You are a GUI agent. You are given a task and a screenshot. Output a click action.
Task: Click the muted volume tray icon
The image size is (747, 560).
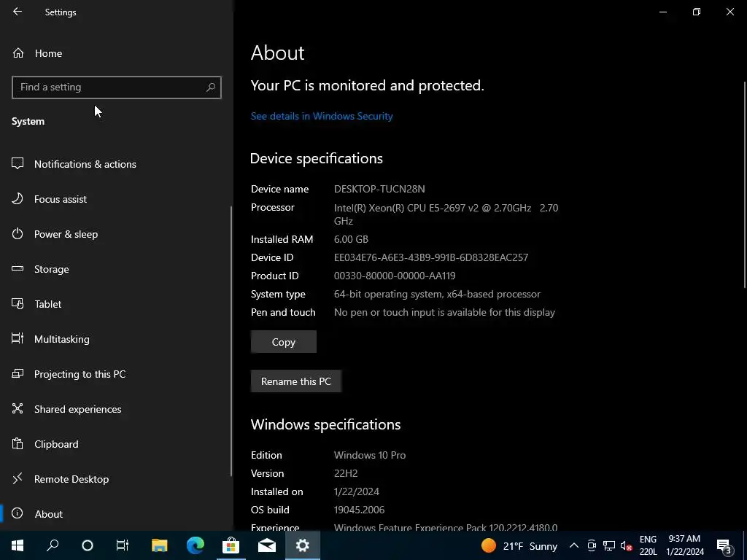627,545
